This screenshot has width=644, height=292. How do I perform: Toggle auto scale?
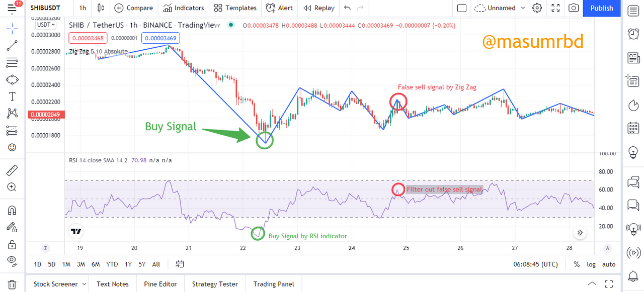[x=609, y=264]
